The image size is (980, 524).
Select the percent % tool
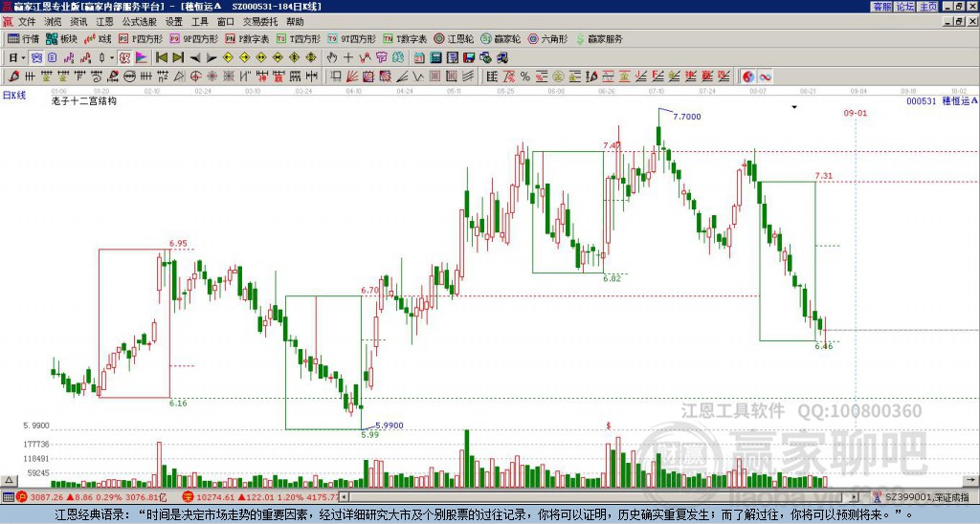tap(525, 76)
